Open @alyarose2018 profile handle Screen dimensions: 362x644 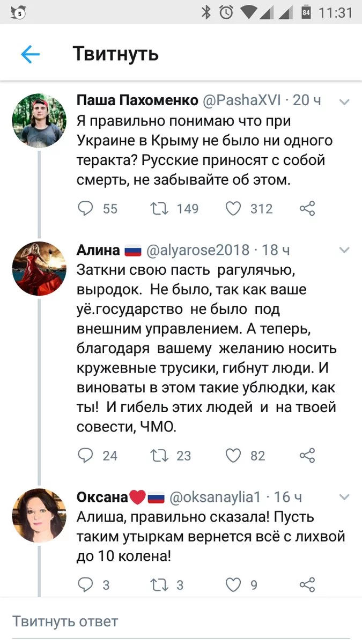click(x=197, y=250)
